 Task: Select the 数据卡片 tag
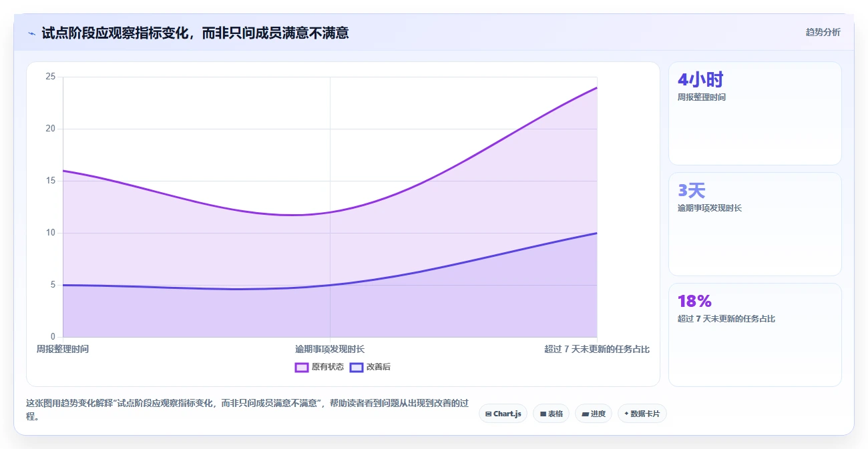642,414
